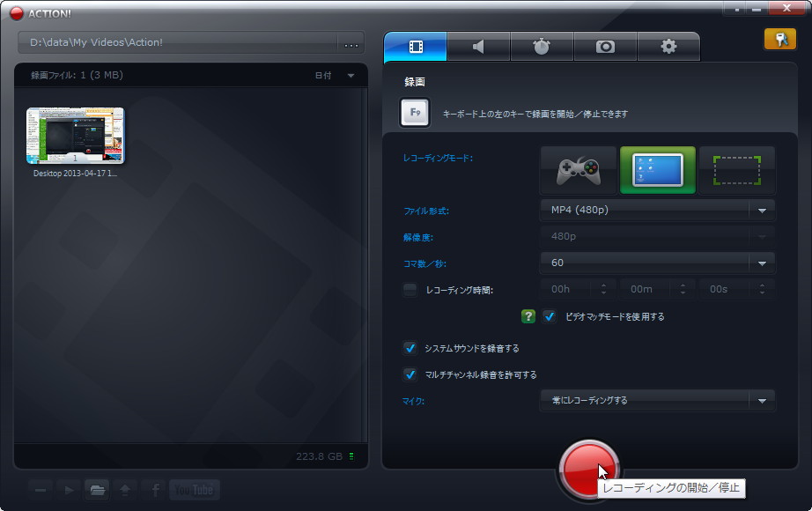Click the delete (minus) recording button

[x=41, y=490]
